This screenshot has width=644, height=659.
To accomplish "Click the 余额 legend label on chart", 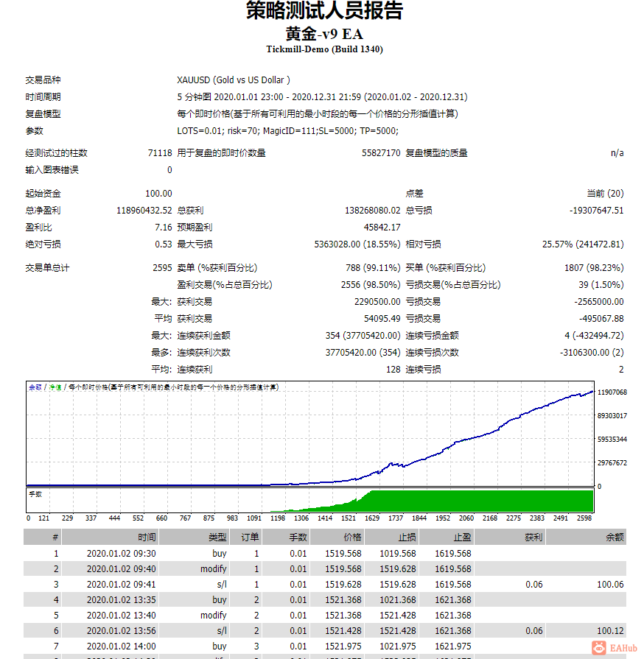I will coord(35,387).
